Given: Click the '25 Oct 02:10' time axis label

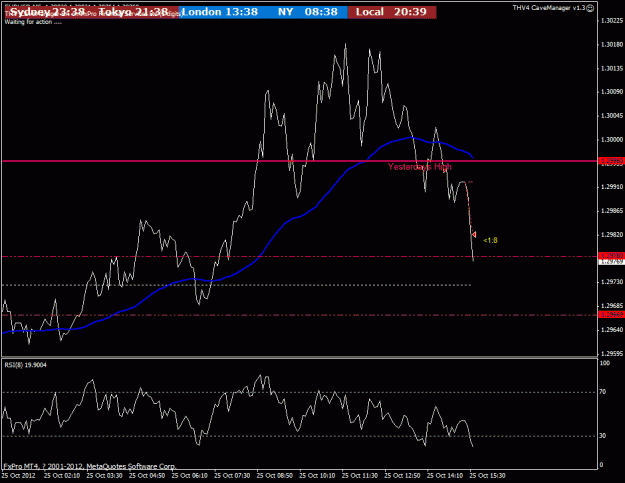Looking at the screenshot, I should coord(62,476).
